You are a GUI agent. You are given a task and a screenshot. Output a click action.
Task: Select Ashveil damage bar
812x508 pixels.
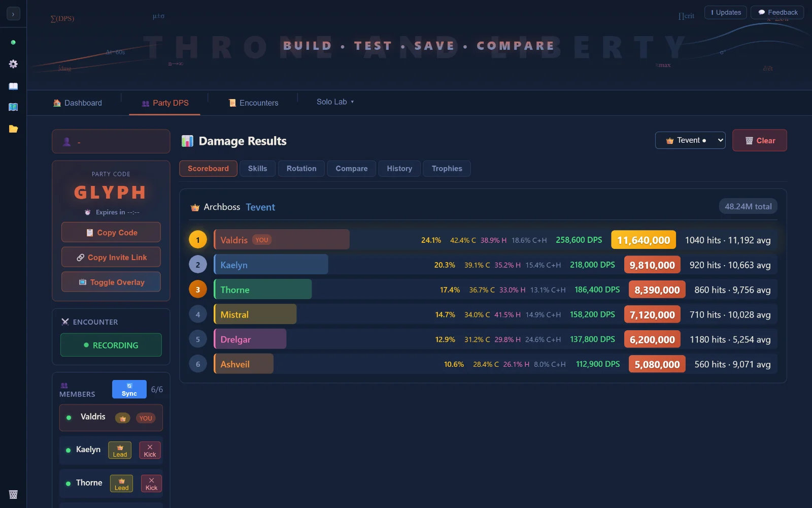244,364
